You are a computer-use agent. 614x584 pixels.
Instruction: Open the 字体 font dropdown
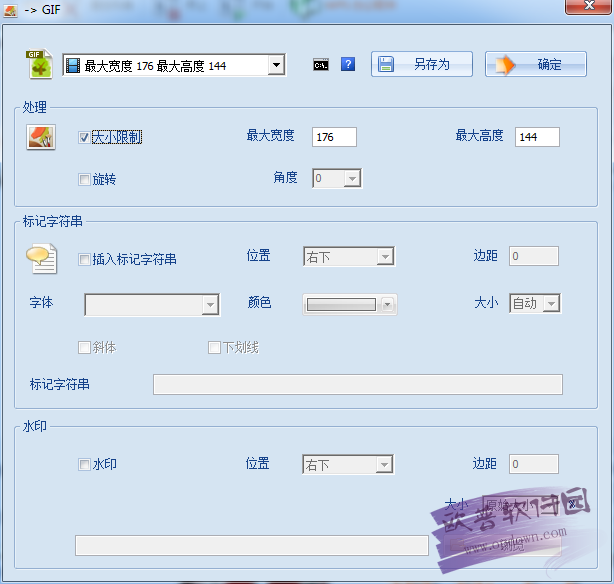pos(152,305)
